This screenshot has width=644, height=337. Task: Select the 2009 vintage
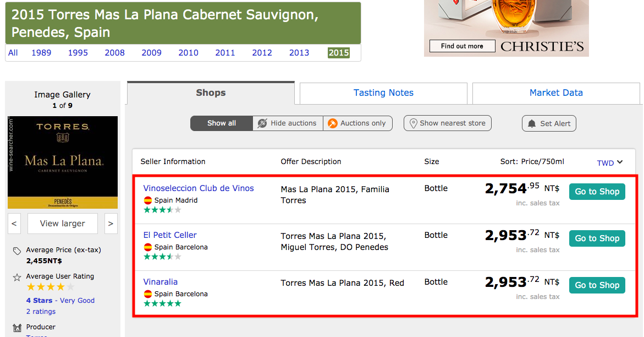(152, 53)
